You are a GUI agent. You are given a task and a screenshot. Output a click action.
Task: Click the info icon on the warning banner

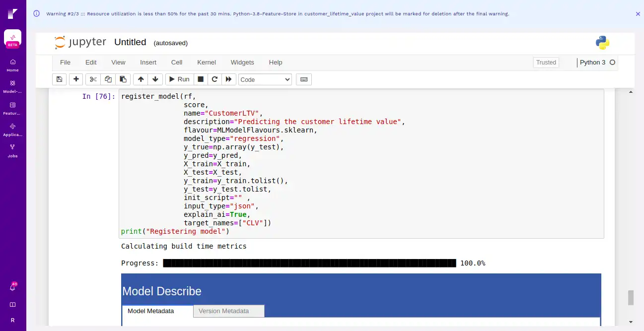click(36, 13)
